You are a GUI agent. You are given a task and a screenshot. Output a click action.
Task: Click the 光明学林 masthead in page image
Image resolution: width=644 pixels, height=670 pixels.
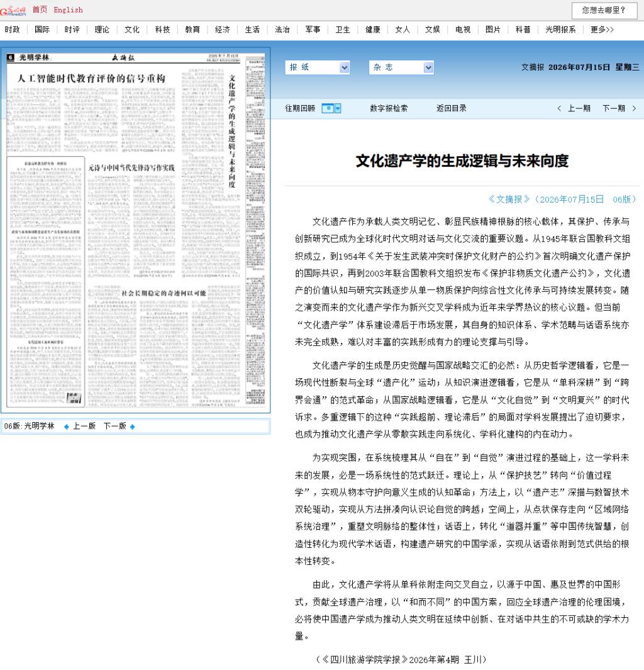[x=34, y=57]
